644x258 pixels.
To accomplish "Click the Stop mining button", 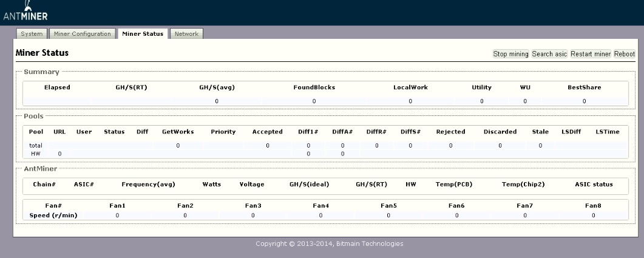I will pyautogui.click(x=510, y=54).
